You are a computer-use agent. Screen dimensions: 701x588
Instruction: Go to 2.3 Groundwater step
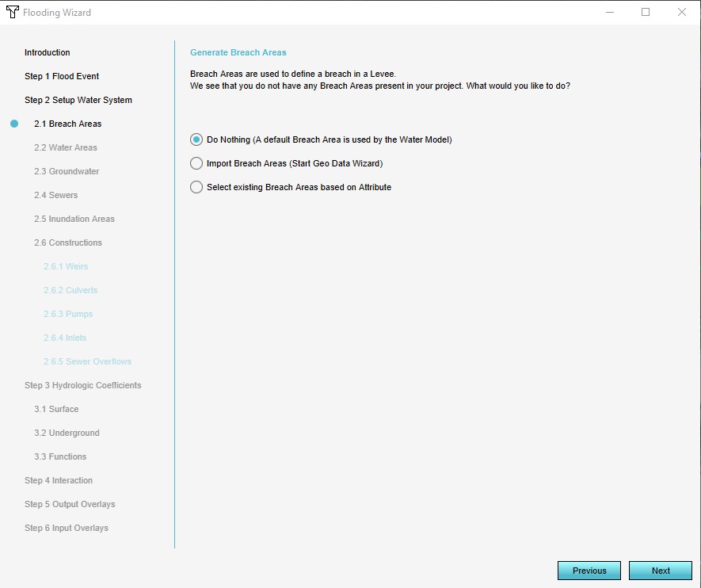click(67, 171)
